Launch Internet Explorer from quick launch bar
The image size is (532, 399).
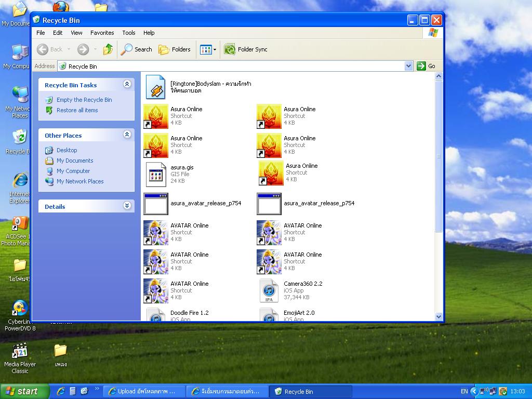(61, 391)
